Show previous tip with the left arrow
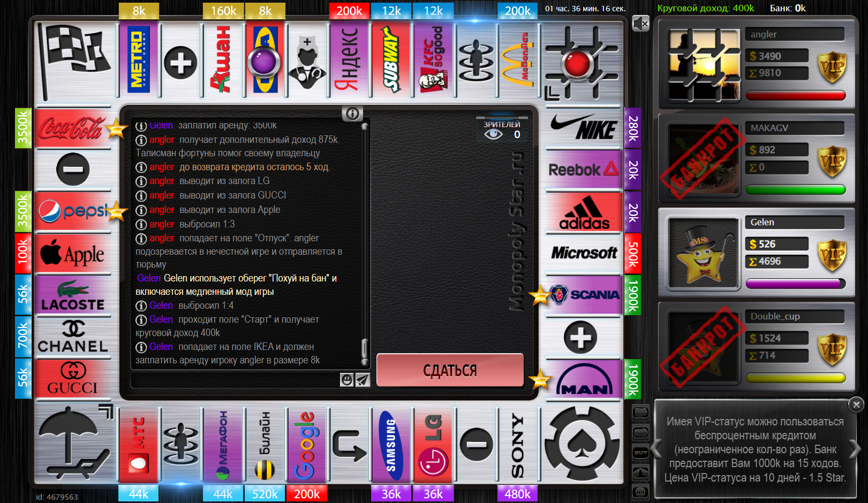The image size is (868, 503). tap(657, 448)
